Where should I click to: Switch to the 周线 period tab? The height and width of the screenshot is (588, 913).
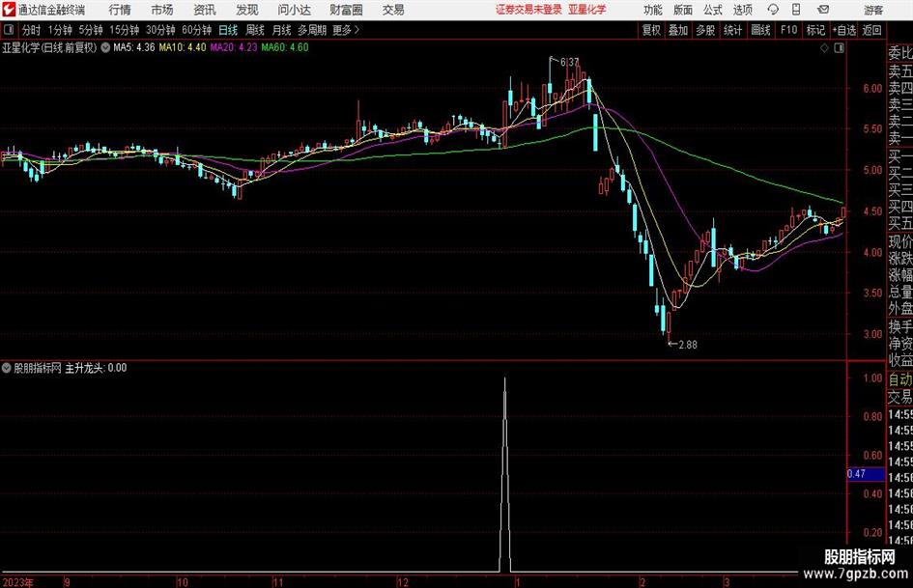pos(254,30)
